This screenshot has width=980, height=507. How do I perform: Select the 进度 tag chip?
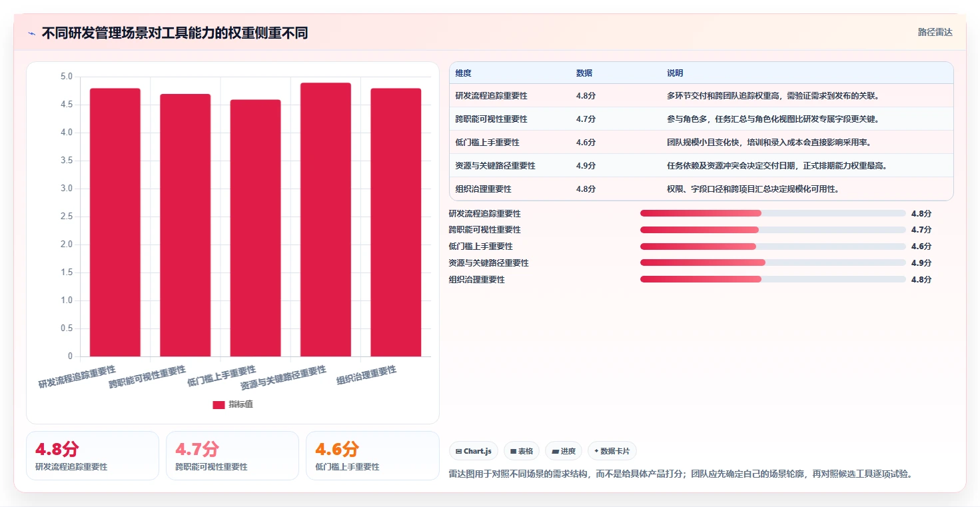564,451
